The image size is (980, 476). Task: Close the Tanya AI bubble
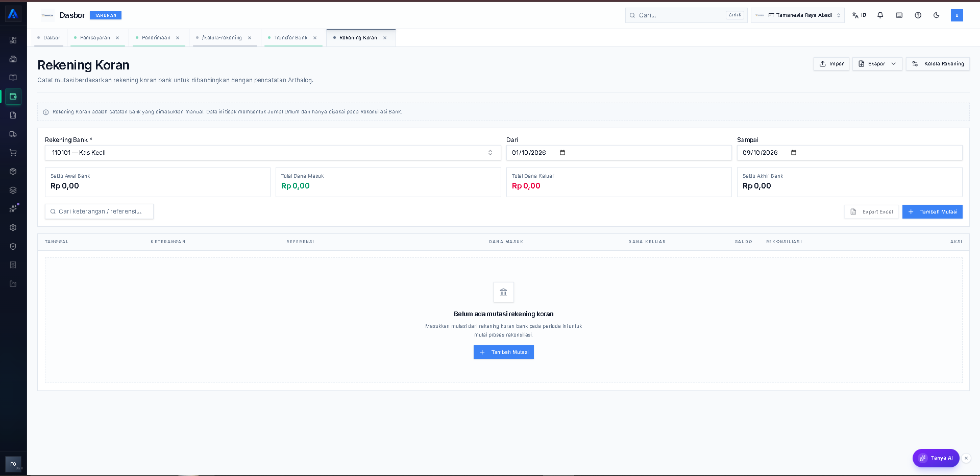click(x=966, y=458)
